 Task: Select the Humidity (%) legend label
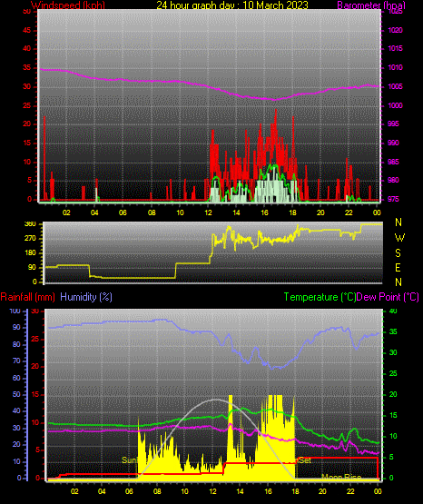tap(86, 297)
